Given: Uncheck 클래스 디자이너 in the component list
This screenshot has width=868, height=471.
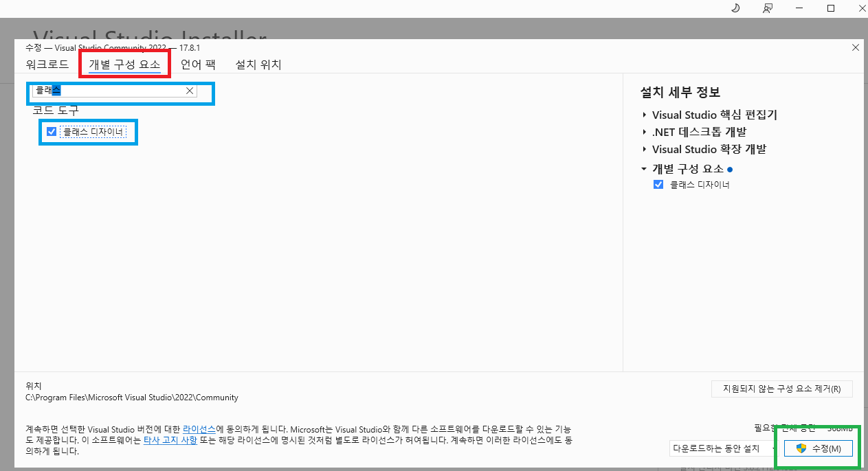Looking at the screenshot, I should [52, 132].
